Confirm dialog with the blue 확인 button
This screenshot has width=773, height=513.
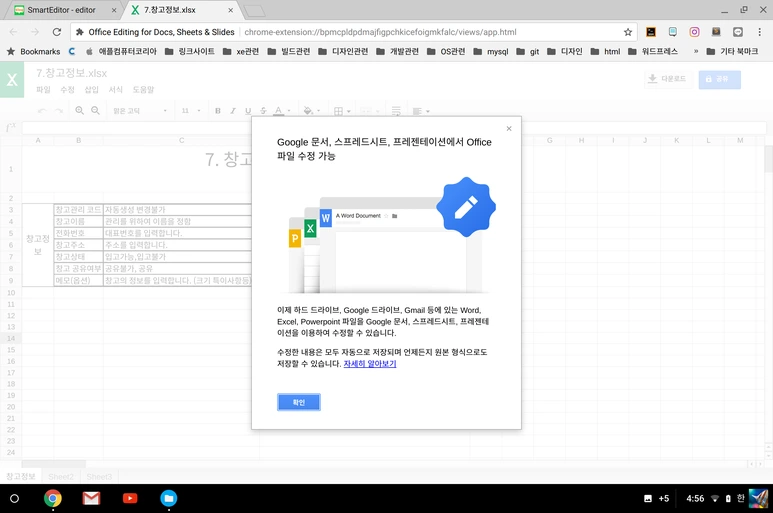click(x=299, y=402)
